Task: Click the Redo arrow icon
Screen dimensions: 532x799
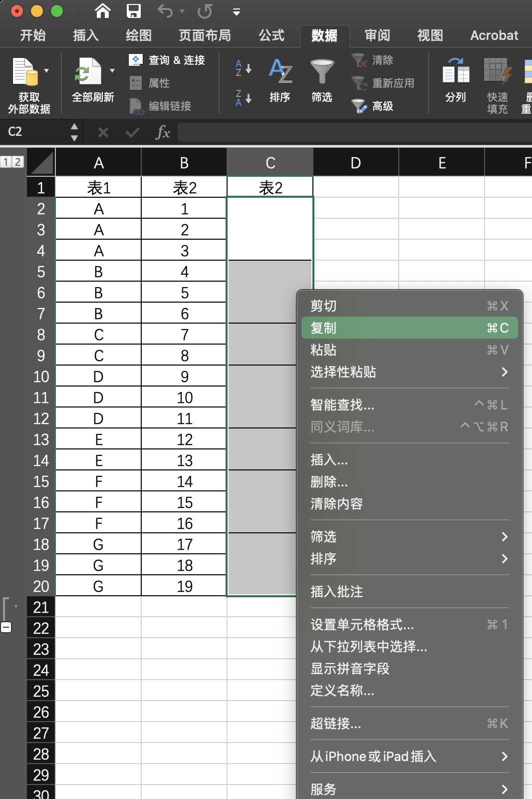Action: 205,10
